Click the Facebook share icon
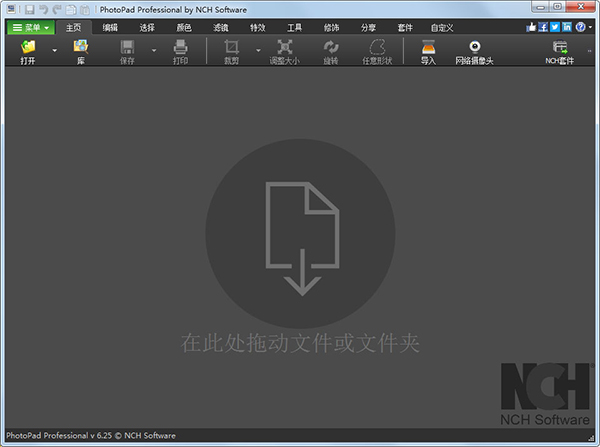Viewport: 600px width, 447px height. click(x=544, y=27)
